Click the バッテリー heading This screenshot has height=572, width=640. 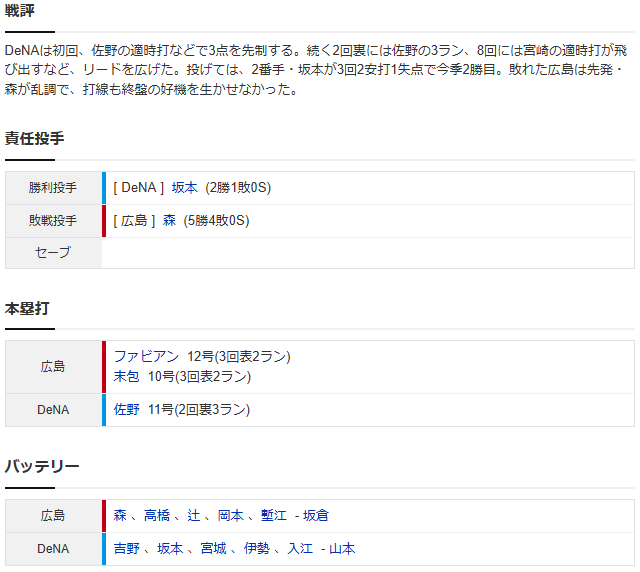tap(42, 466)
